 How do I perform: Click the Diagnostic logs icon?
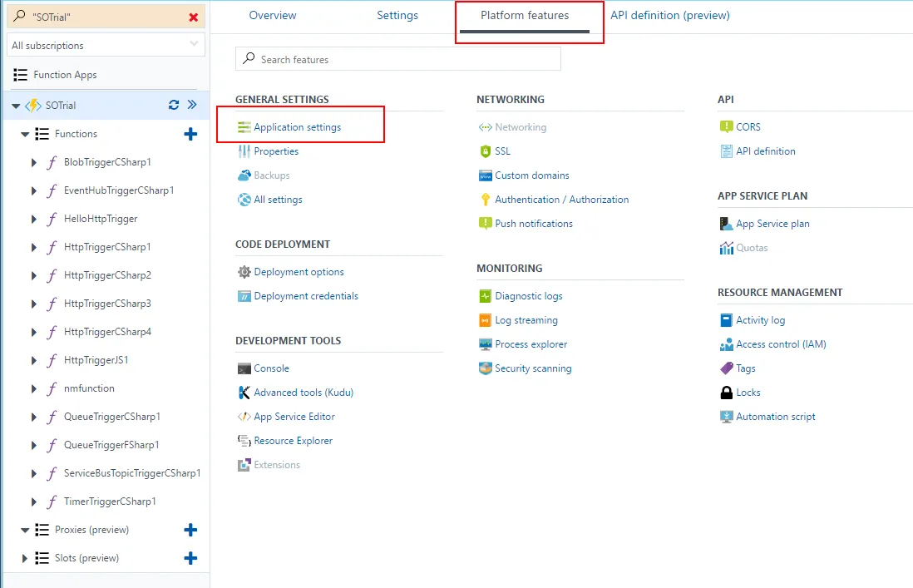(485, 296)
